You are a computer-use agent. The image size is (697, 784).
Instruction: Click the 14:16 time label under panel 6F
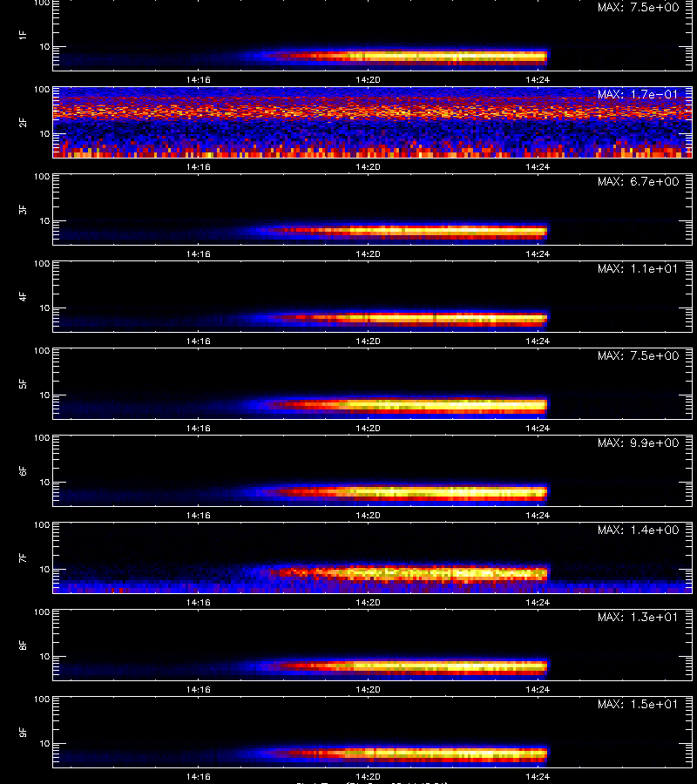click(198, 515)
